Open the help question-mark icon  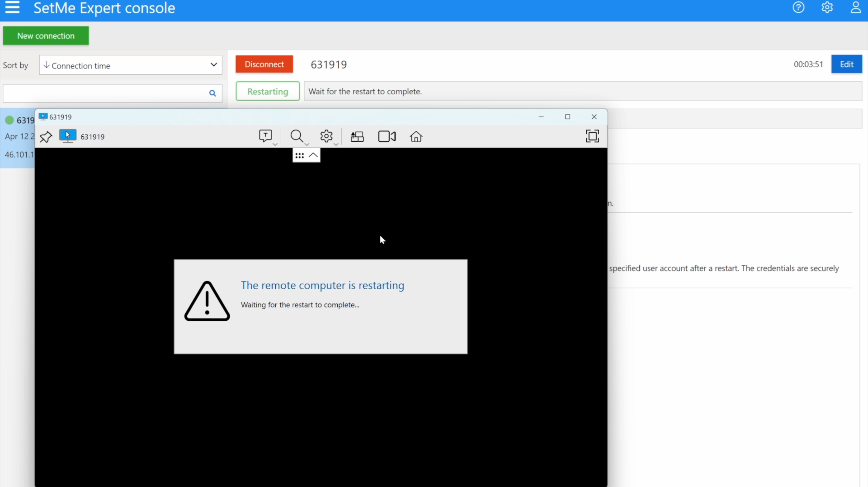click(798, 7)
